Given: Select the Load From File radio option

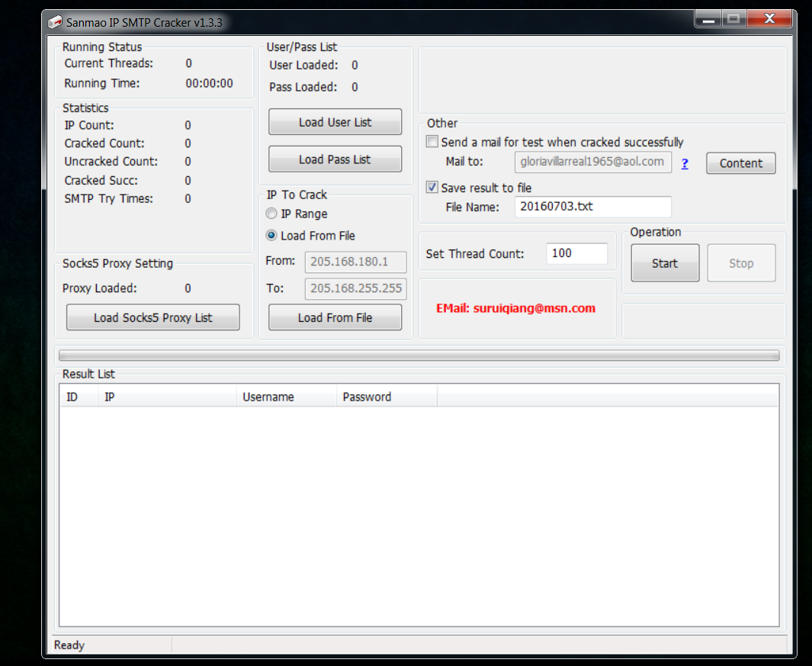Looking at the screenshot, I should [x=271, y=236].
